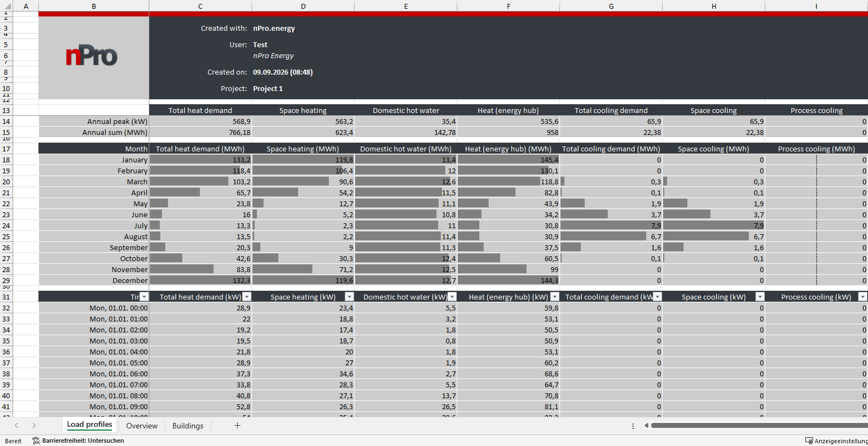Select row 18 header

point(6,160)
